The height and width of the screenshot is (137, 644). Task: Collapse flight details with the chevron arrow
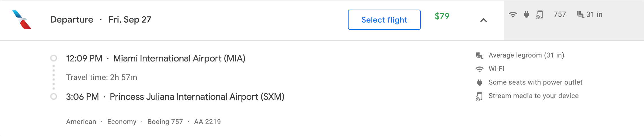[x=484, y=20]
